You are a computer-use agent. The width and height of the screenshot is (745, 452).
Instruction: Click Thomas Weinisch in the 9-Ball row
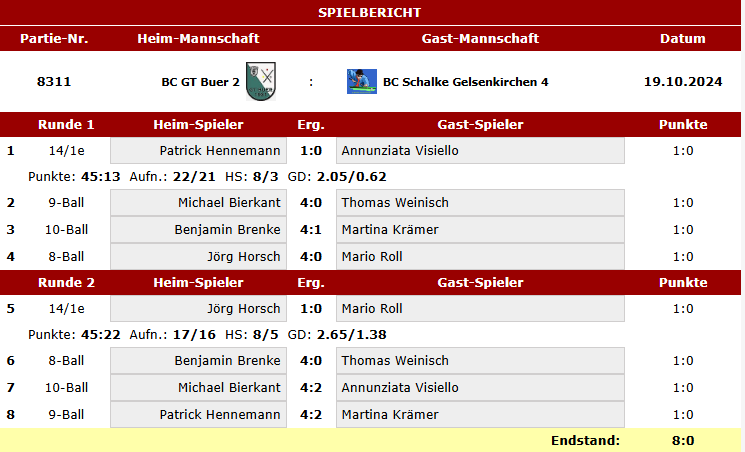click(x=480, y=202)
